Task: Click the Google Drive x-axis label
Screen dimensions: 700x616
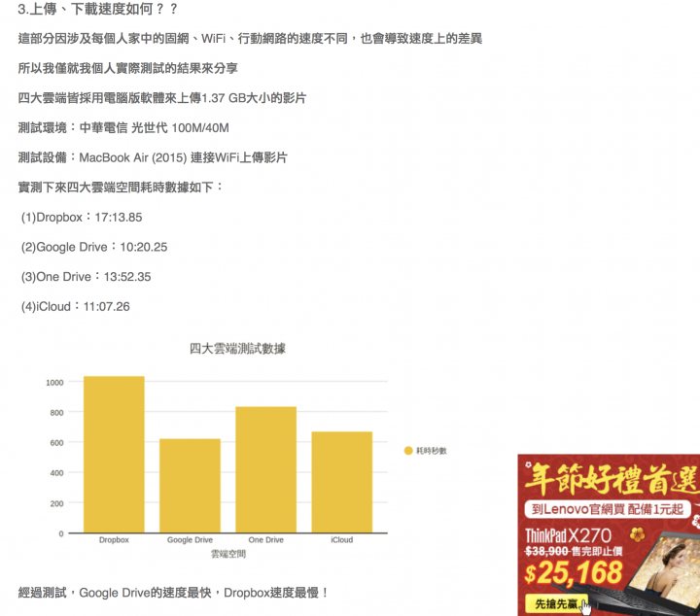Action: pyautogui.click(x=190, y=539)
